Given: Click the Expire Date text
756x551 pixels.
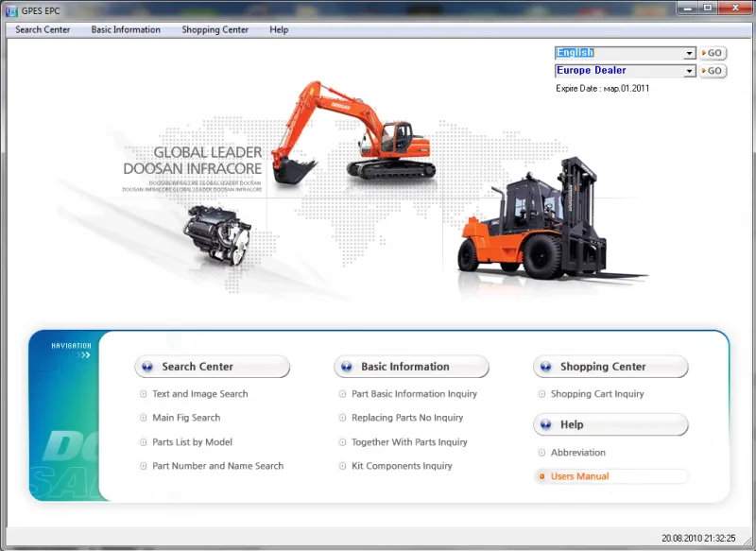Looking at the screenshot, I should (602, 89).
